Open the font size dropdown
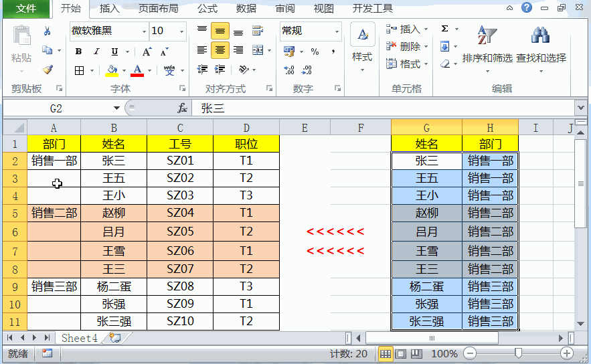 [x=181, y=31]
